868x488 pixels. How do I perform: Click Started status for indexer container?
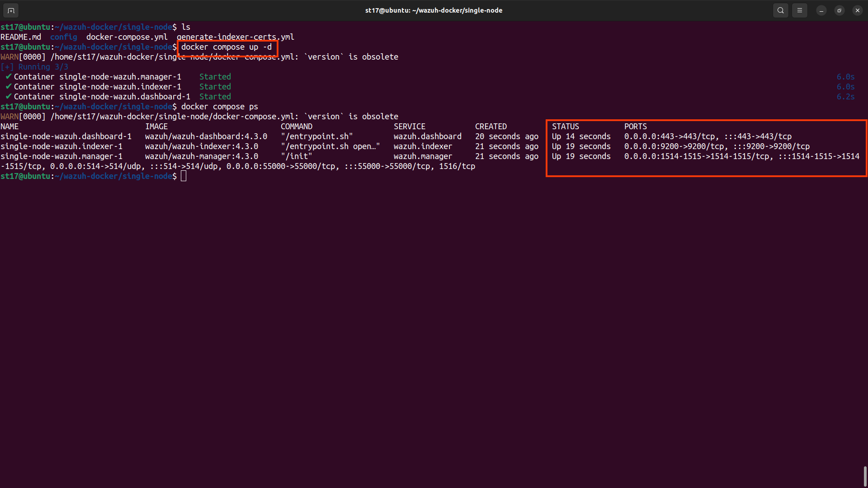click(x=215, y=87)
